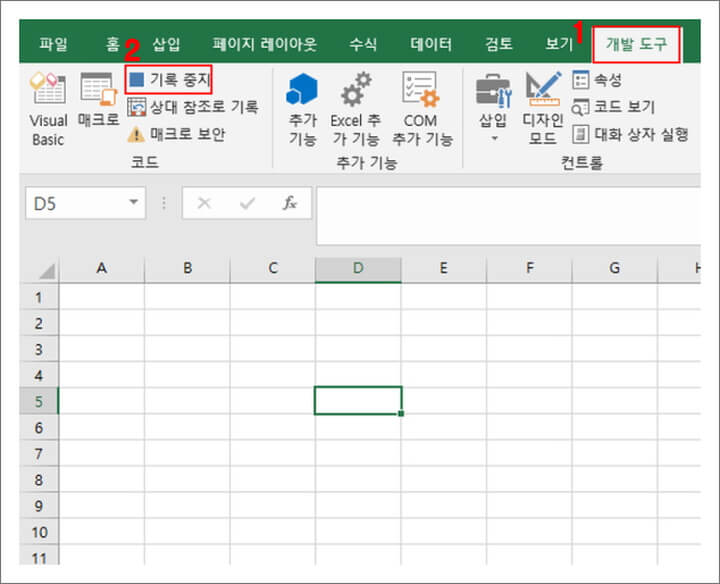Select row 8 header
720x584 pixels.
[39, 480]
